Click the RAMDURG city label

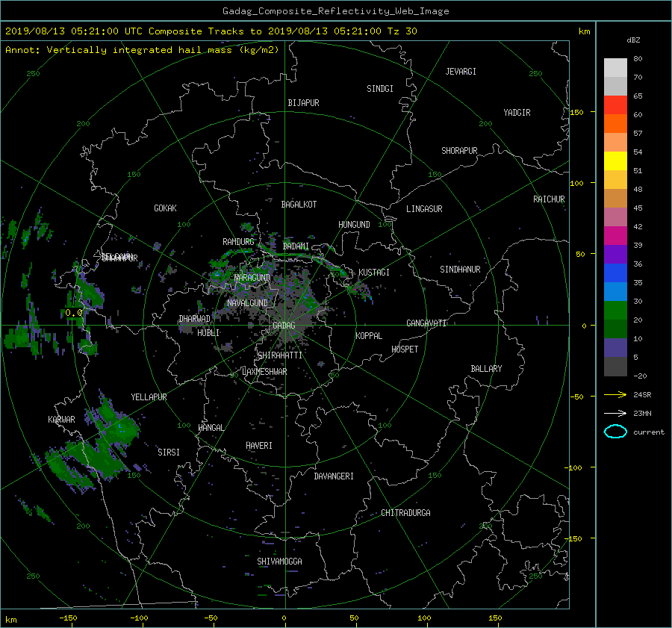(x=238, y=242)
